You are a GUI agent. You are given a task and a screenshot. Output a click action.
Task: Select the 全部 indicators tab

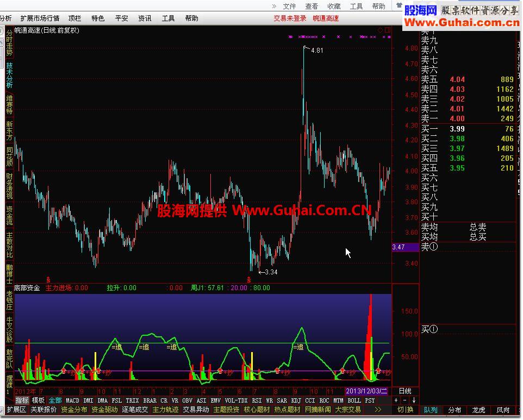point(55,400)
